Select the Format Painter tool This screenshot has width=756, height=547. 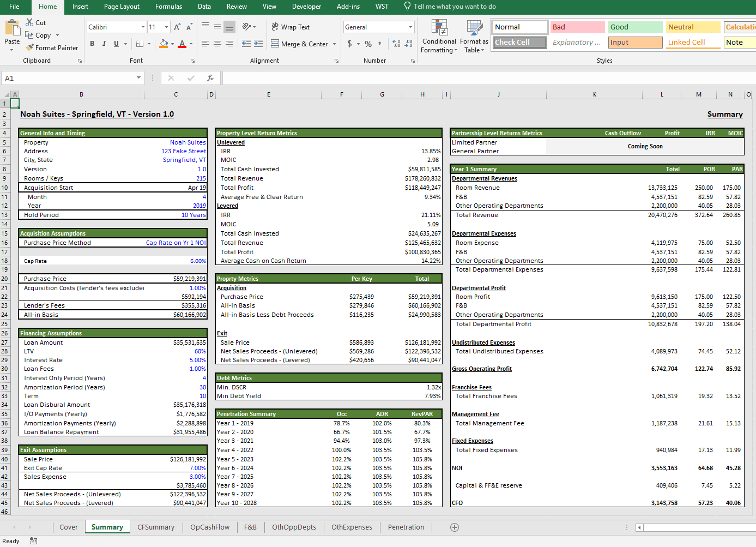[x=52, y=47]
